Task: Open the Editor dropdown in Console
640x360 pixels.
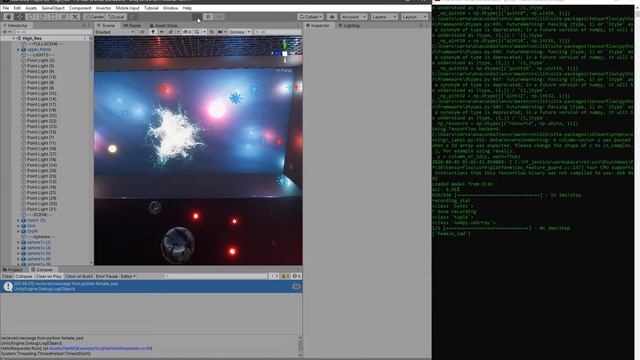Action: pyautogui.click(x=128, y=276)
